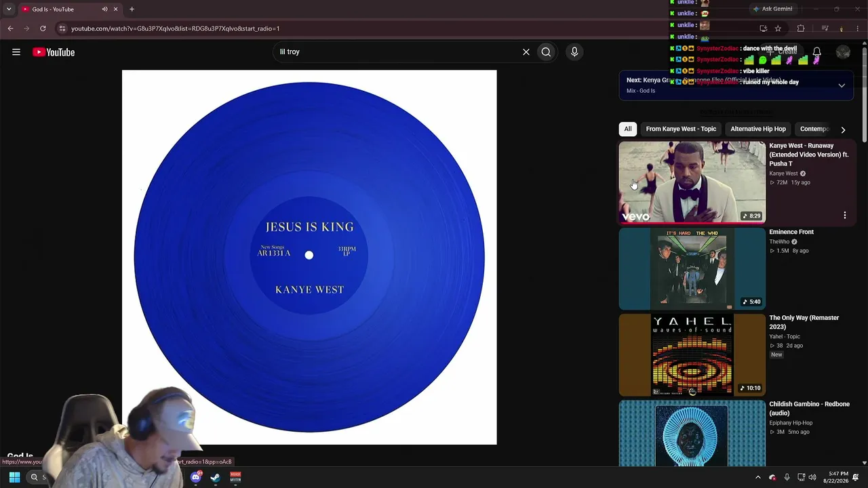Click the system tray microphone icon
Screen dimensions: 868x488
point(787,477)
